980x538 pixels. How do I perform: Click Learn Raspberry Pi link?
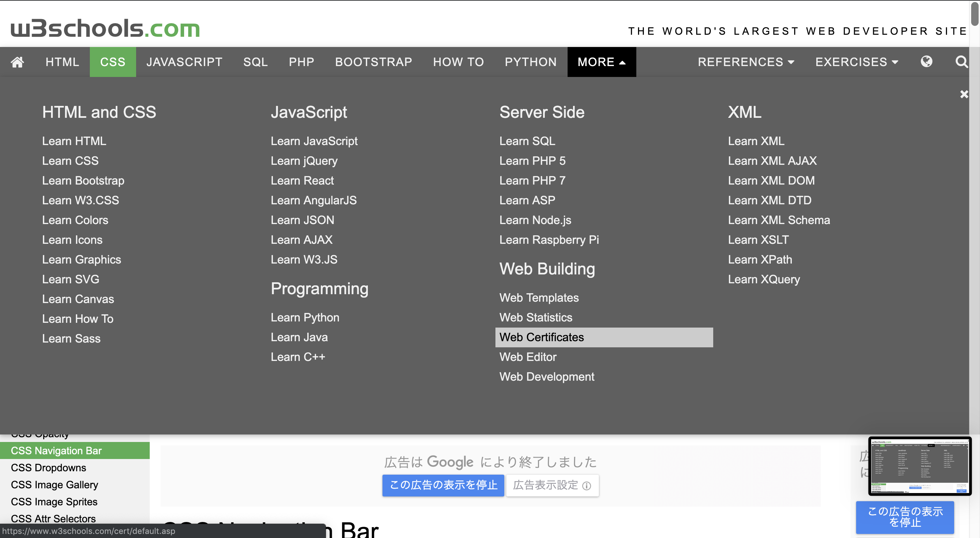coord(549,239)
